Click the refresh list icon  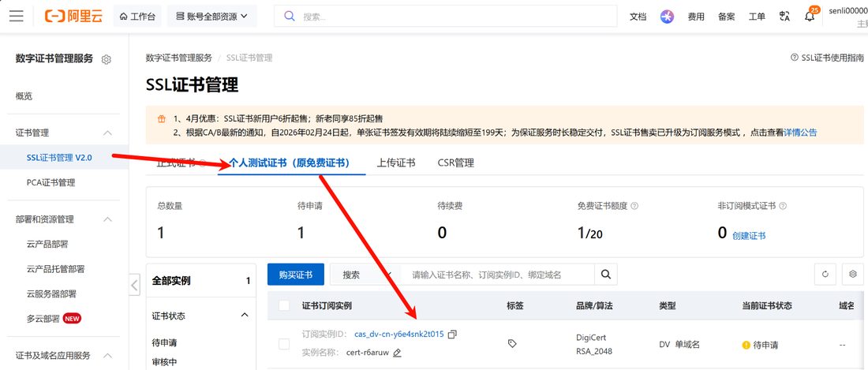coord(825,275)
